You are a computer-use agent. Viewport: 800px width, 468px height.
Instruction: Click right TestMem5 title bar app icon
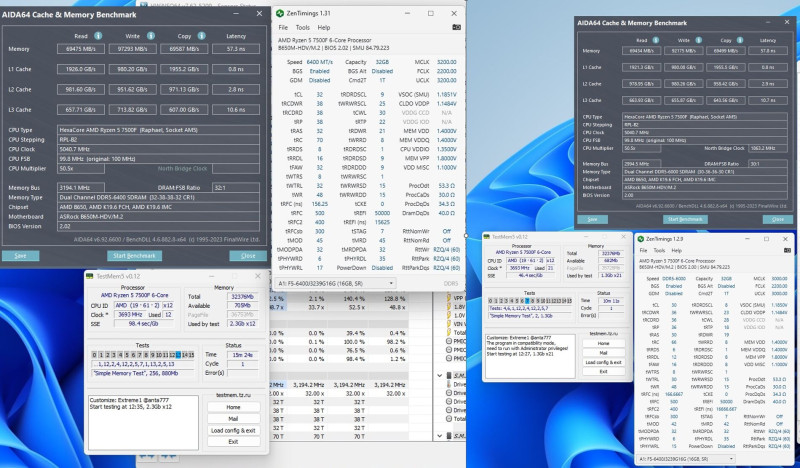click(487, 237)
